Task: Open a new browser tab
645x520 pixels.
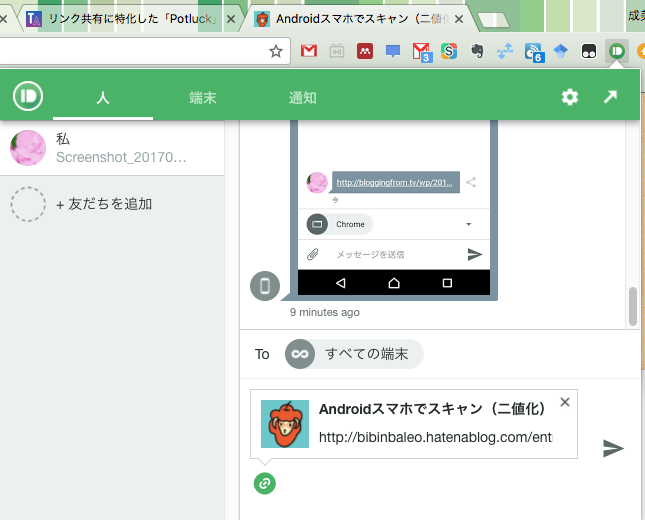Action: 493,19
